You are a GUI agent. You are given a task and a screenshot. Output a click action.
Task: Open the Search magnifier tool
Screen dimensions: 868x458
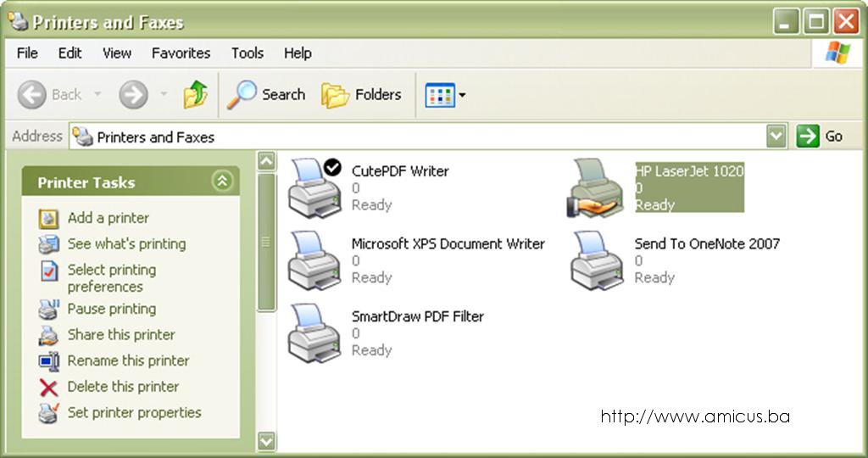click(x=242, y=95)
